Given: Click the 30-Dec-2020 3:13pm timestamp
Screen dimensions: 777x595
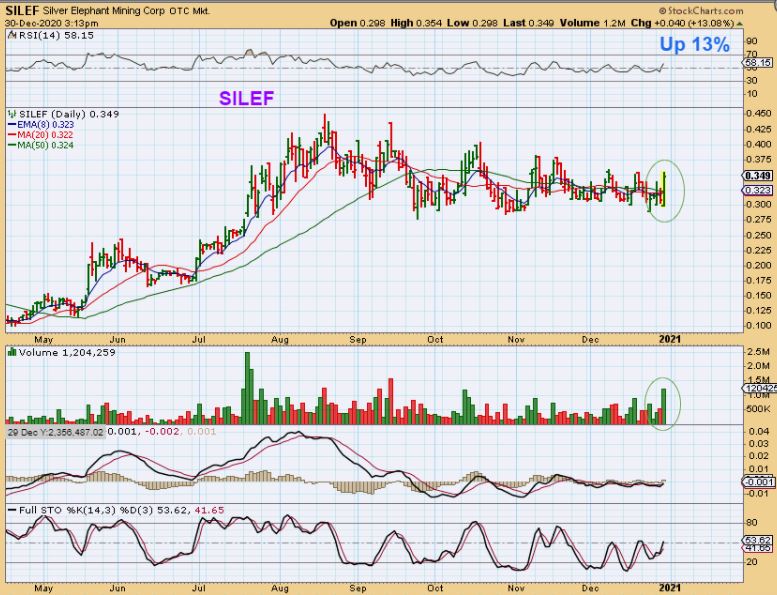Looking at the screenshot, I should 52,23.
